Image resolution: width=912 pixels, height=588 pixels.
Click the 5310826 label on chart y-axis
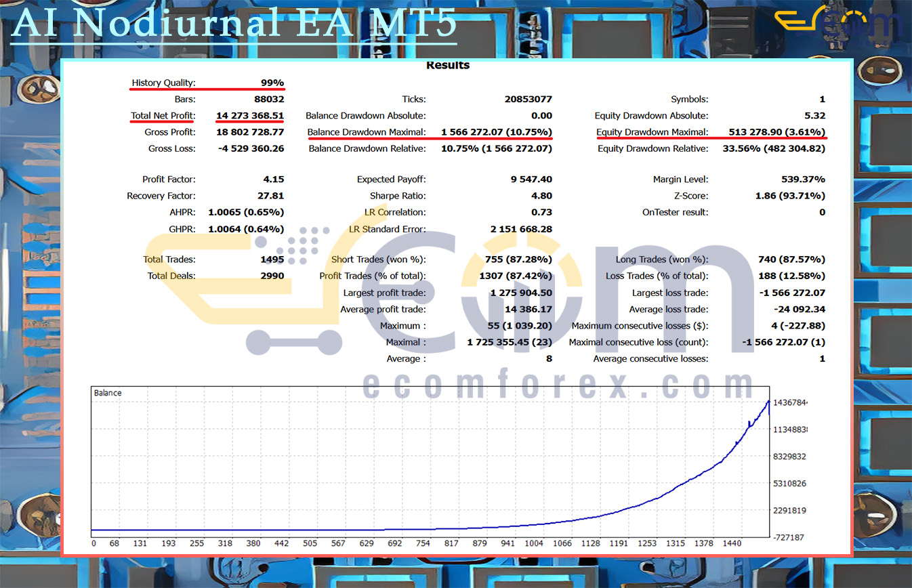(x=789, y=484)
